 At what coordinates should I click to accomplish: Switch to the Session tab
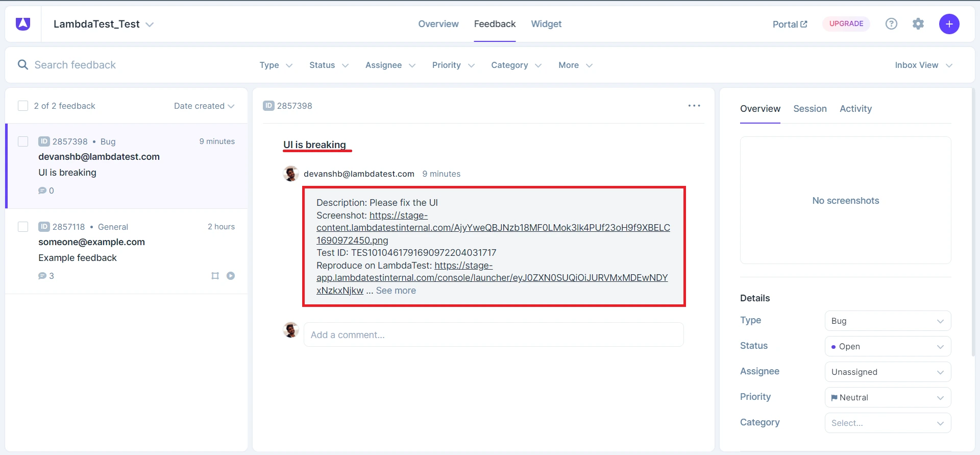coord(810,109)
